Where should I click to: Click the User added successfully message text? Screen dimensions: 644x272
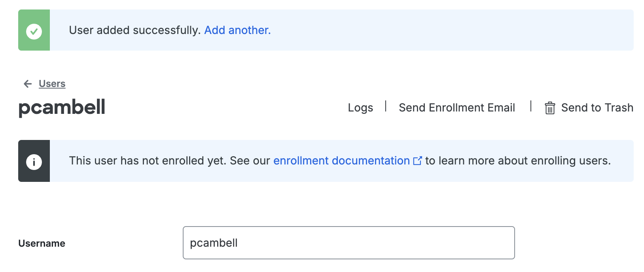click(x=134, y=30)
